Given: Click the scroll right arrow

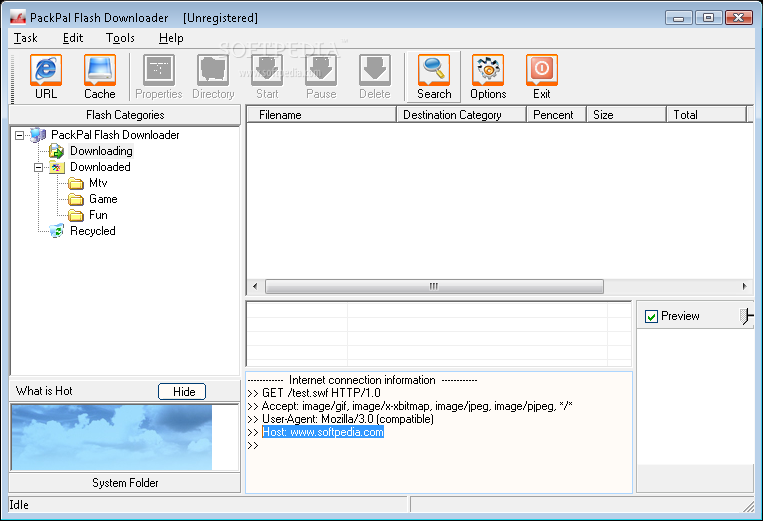Looking at the screenshot, I should 745,287.
